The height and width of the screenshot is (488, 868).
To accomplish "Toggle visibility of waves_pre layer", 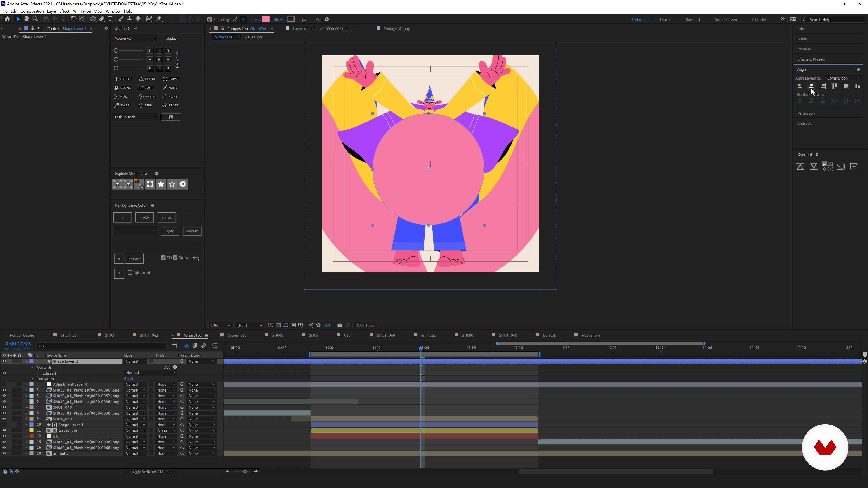I will pyautogui.click(x=4, y=430).
